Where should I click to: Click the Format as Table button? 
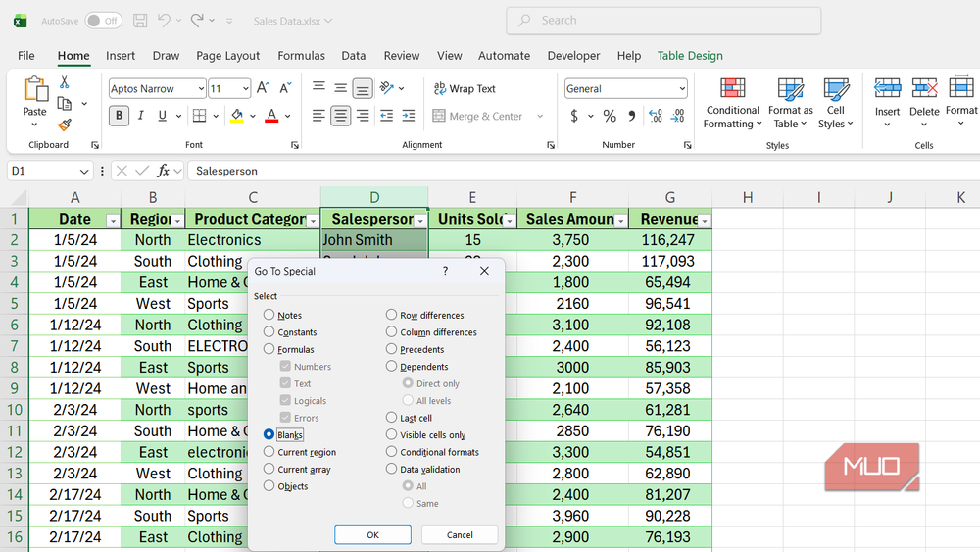click(x=791, y=104)
